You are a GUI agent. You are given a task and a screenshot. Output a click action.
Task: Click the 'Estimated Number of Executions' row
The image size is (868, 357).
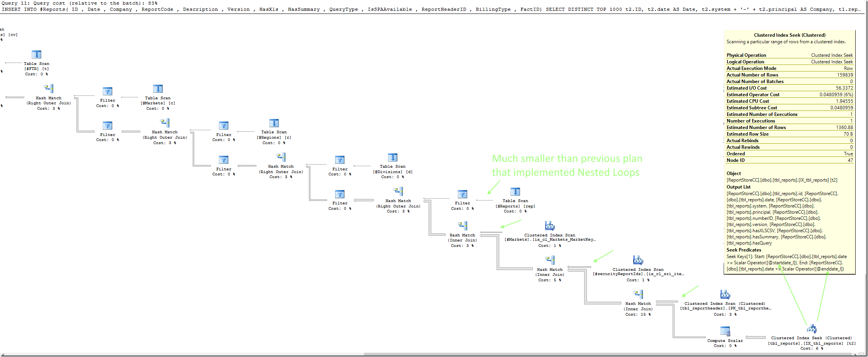790,114
